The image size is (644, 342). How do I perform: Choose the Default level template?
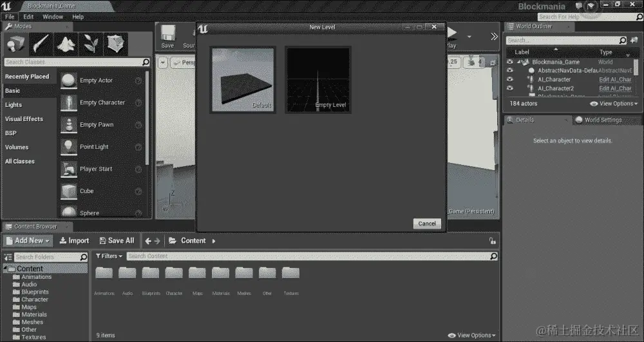point(243,80)
